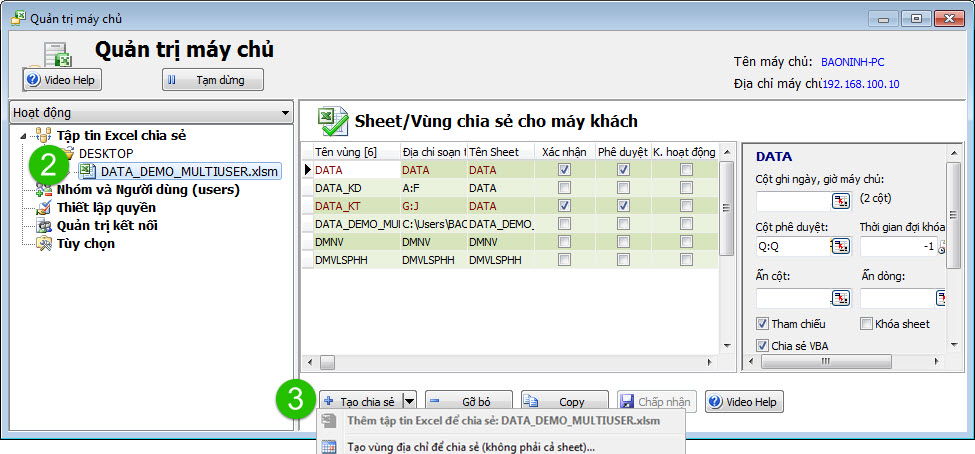Click the Excel icon of DATA_DEMO_MULTIUSER.xlsm

pyautogui.click(x=88, y=171)
